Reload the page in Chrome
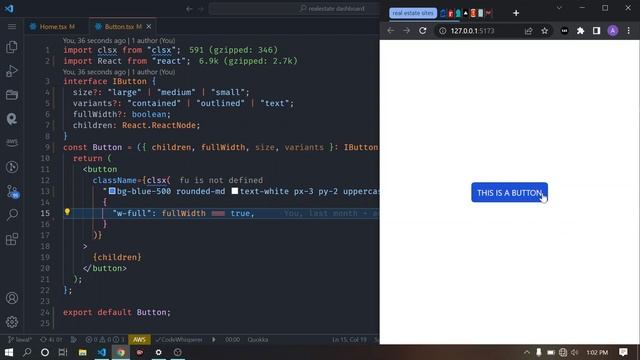This screenshot has width=640, height=360. [422, 31]
